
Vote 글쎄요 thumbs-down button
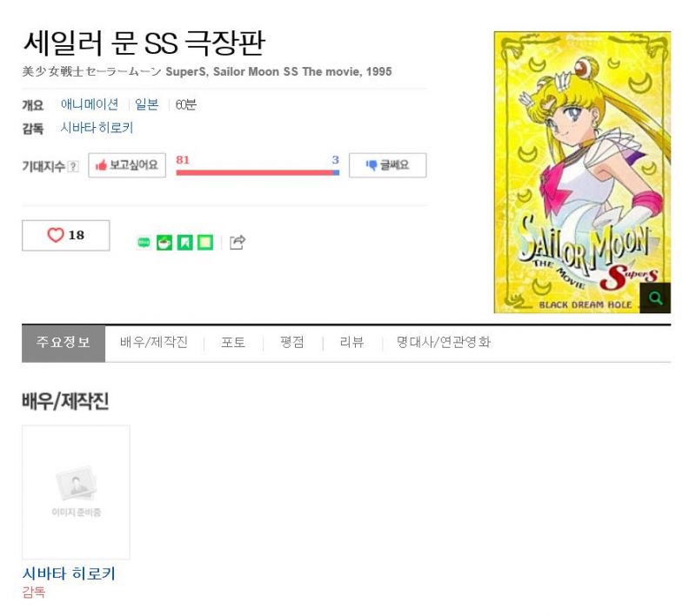[x=387, y=165]
